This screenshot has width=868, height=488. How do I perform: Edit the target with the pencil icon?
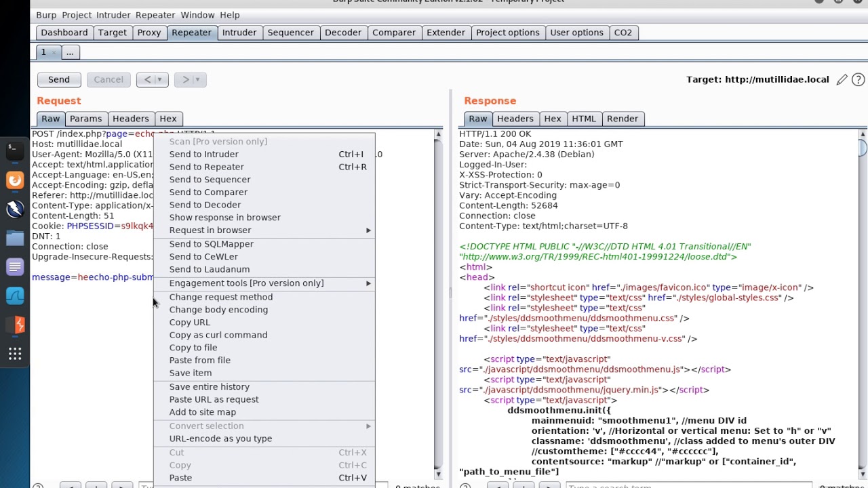coord(842,79)
